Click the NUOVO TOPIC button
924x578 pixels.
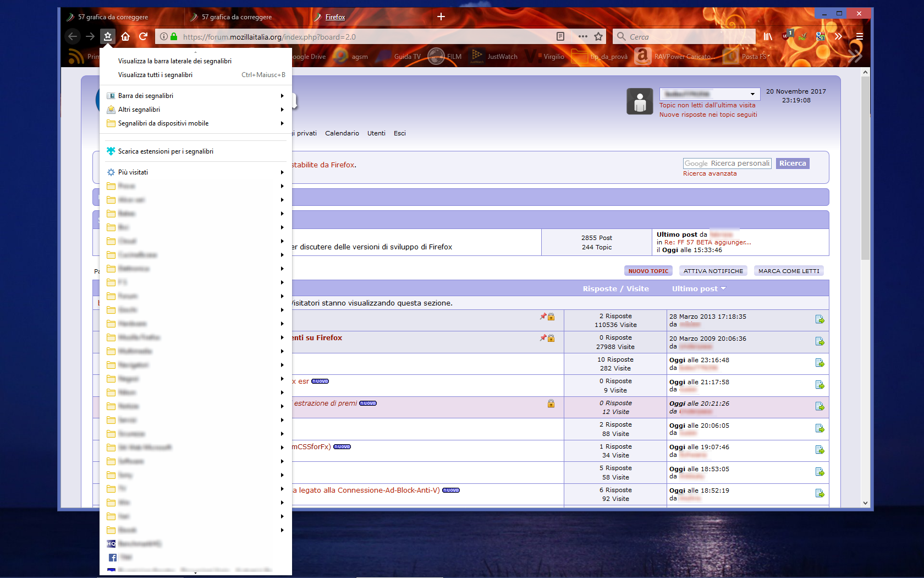[x=648, y=271]
